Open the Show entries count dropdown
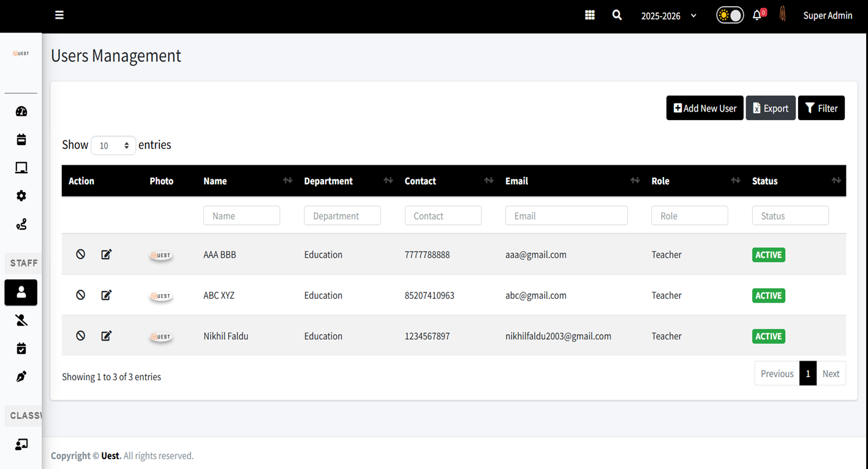 tap(113, 146)
